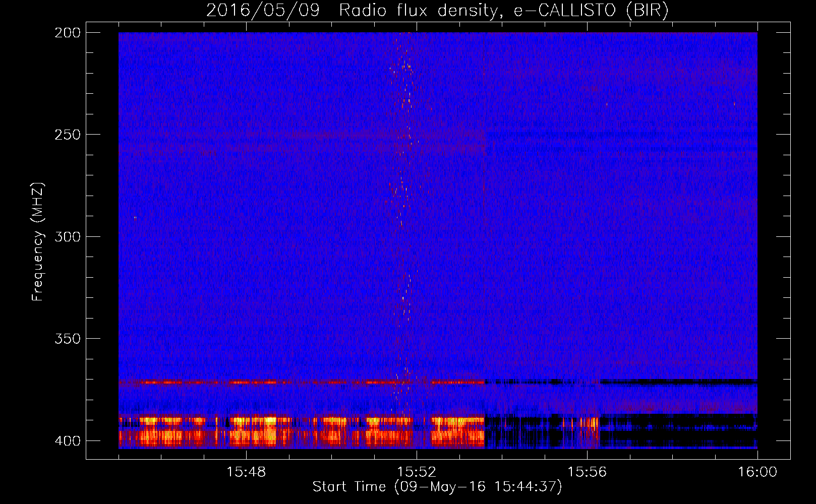The height and width of the screenshot is (504, 816).
Task: Click the 15:56 time tick label
Action: [587, 472]
